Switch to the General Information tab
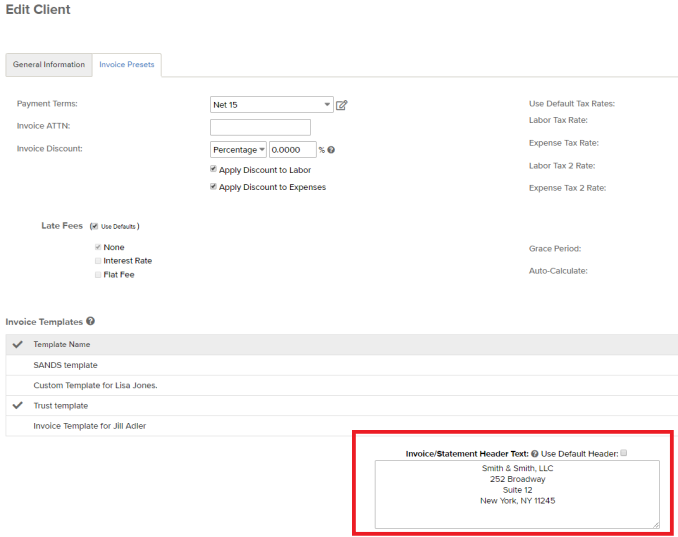 (49, 65)
